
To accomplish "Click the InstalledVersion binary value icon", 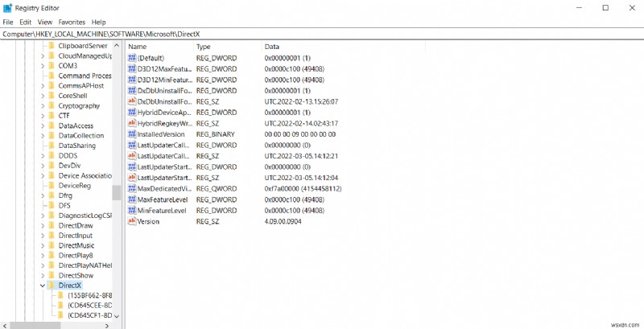I will pos(132,134).
